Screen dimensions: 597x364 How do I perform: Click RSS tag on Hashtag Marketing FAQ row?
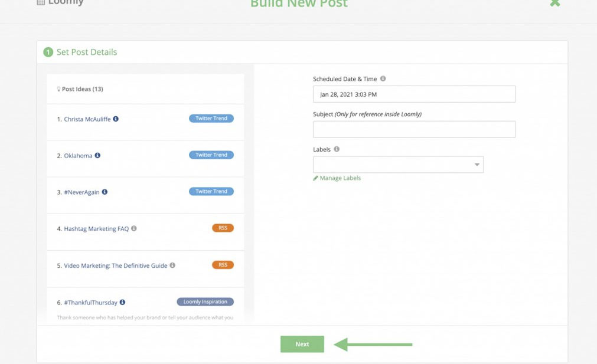click(223, 228)
